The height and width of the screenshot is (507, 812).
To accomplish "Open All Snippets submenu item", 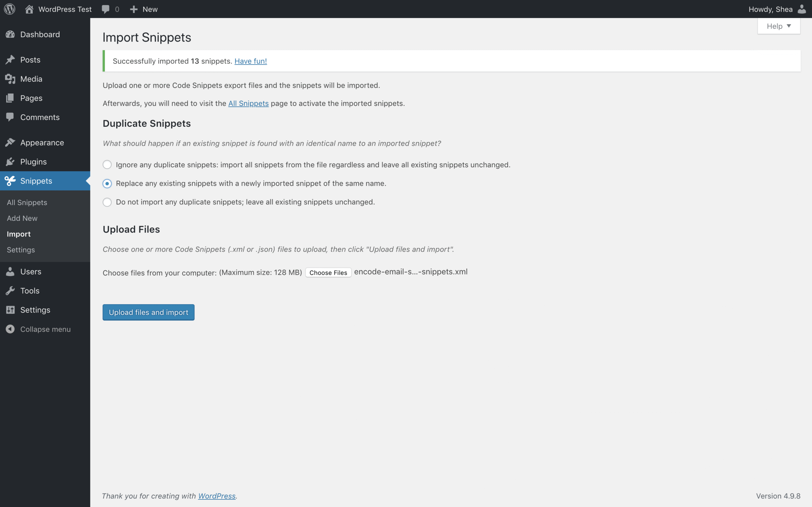I will (x=27, y=202).
